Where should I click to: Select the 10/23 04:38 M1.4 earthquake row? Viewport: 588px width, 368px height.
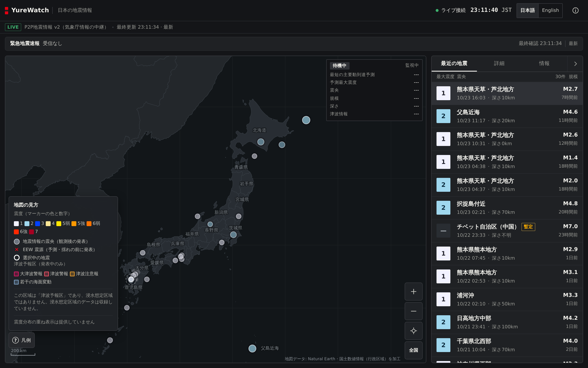point(507,162)
